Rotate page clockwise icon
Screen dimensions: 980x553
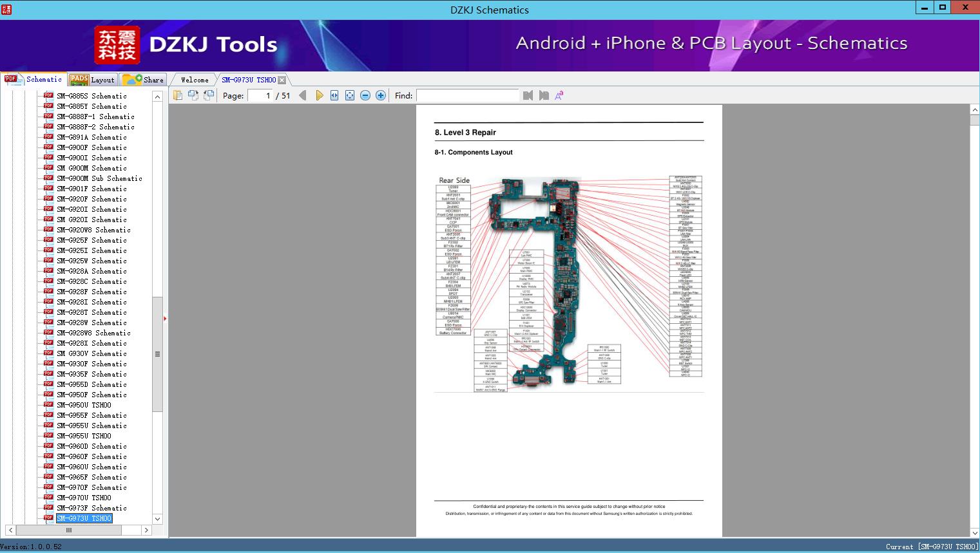click(x=209, y=95)
